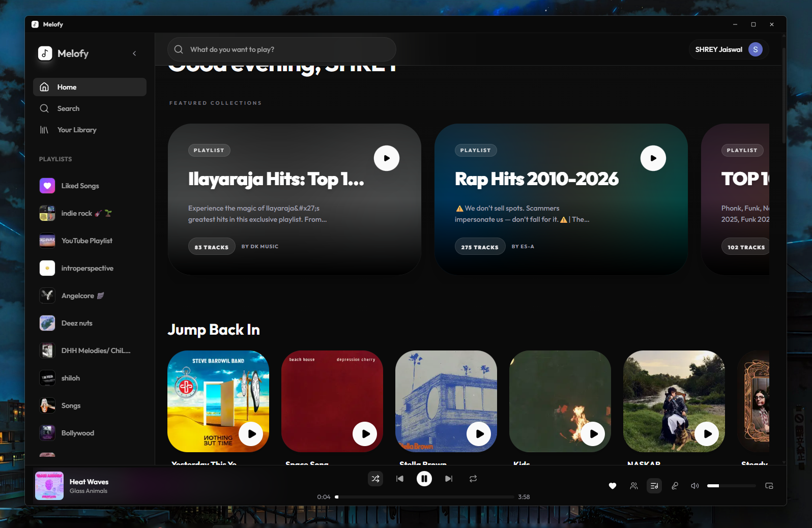
Task: Open the mini player icon
Action: tap(769, 486)
